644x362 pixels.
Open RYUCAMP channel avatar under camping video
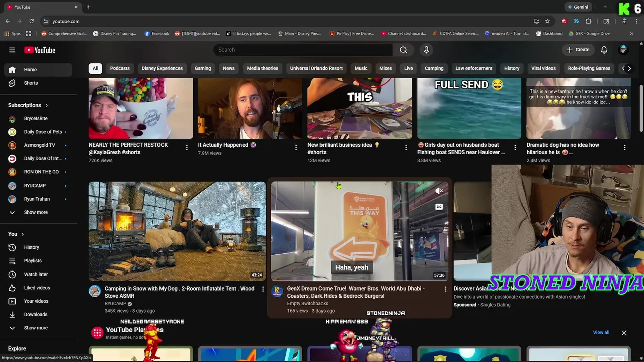(x=95, y=291)
